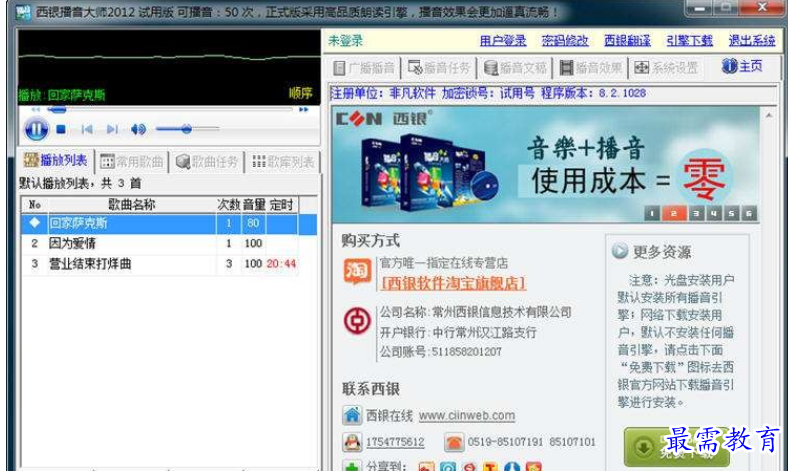Image resolution: width=788 pixels, height=471 pixels.
Task: Click the green free download button
Action: tap(676, 447)
